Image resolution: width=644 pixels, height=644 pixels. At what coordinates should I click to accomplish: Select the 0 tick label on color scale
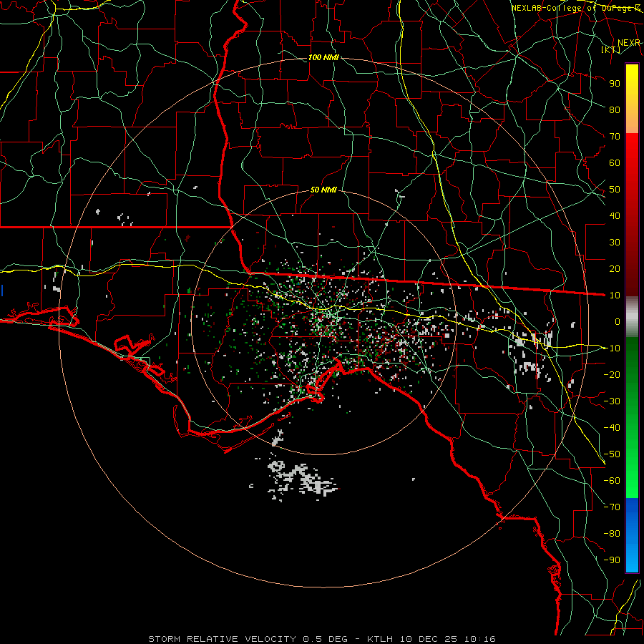(618, 321)
